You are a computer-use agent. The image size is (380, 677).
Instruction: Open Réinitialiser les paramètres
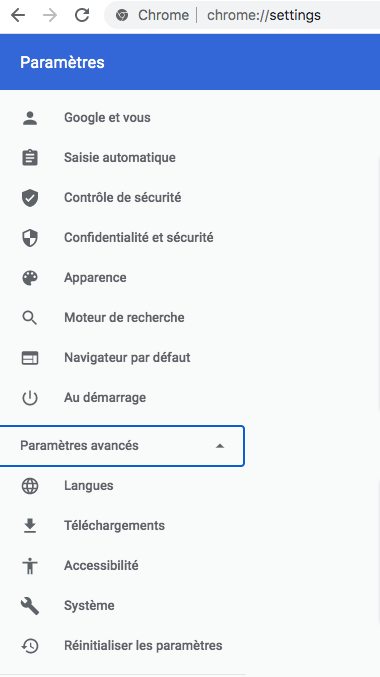pyautogui.click(x=143, y=646)
